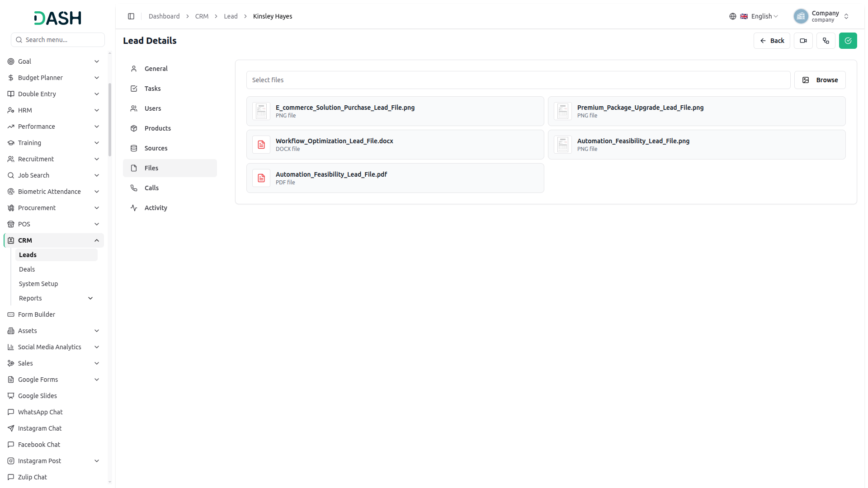The image size is (868, 488).
Task: Open System Setup in CRM submenu
Action: click(57, 284)
